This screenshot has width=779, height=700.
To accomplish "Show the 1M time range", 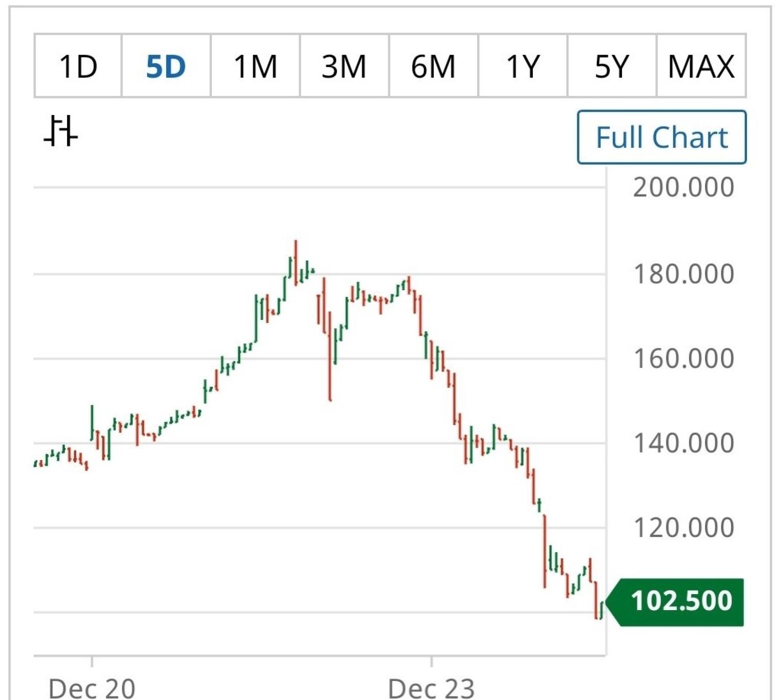I will click(255, 66).
